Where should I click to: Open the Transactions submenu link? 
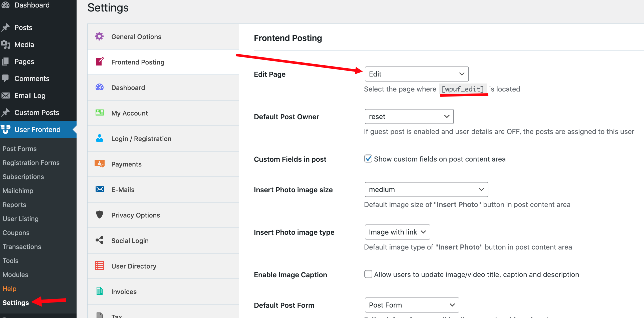[22, 247]
